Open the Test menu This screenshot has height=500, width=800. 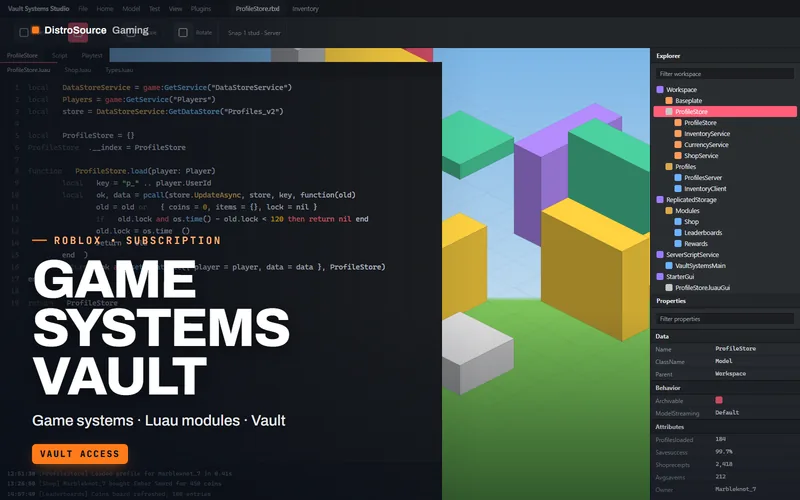pos(155,9)
